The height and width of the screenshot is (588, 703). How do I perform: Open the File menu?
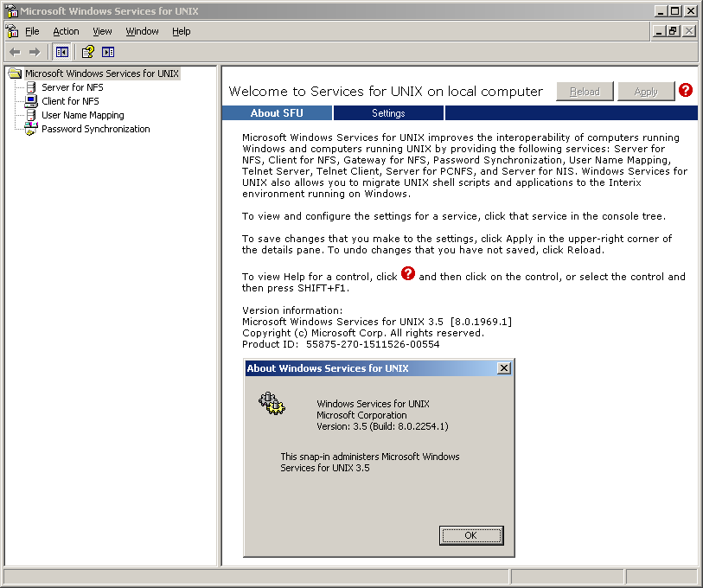coord(32,31)
